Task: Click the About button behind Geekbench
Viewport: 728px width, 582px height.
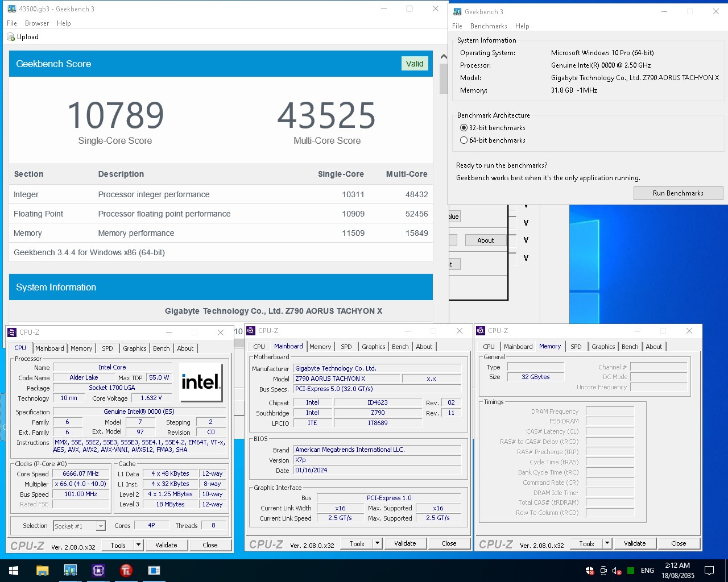Action: [x=486, y=240]
